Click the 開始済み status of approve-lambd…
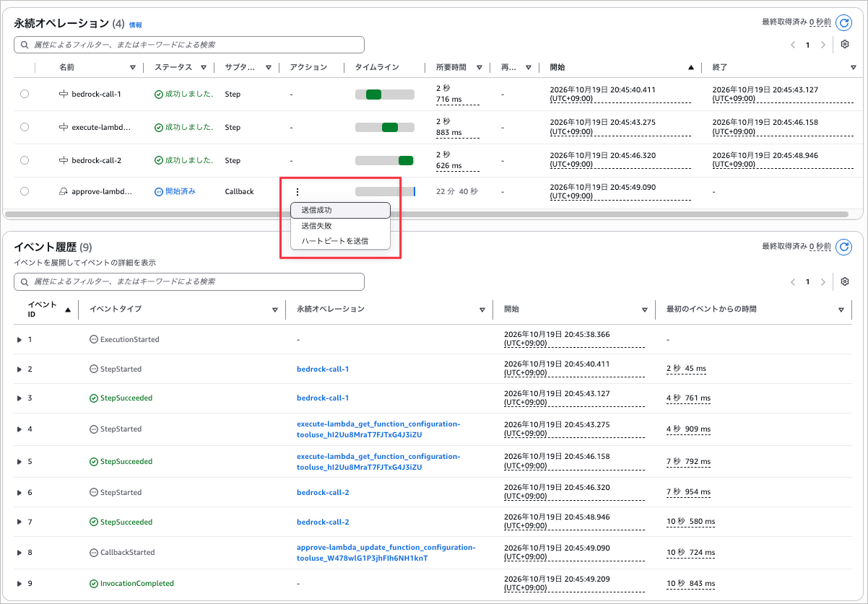This screenshot has width=868, height=604. (x=175, y=192)
